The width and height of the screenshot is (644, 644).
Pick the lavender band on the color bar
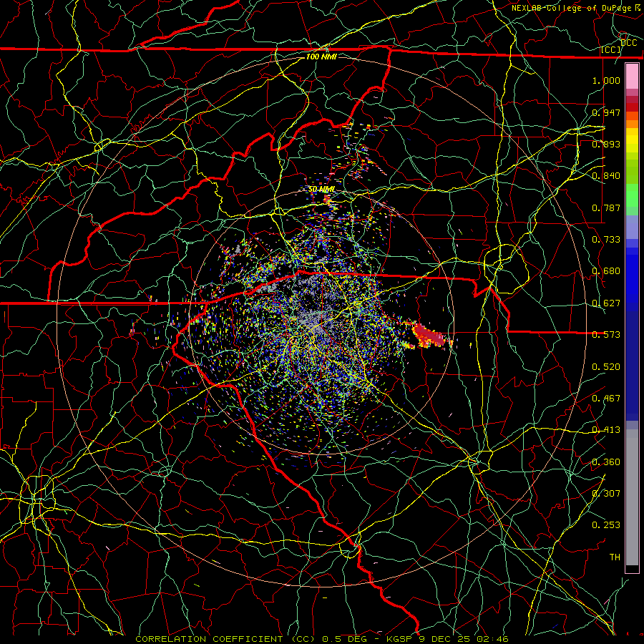tap(632, 227)
